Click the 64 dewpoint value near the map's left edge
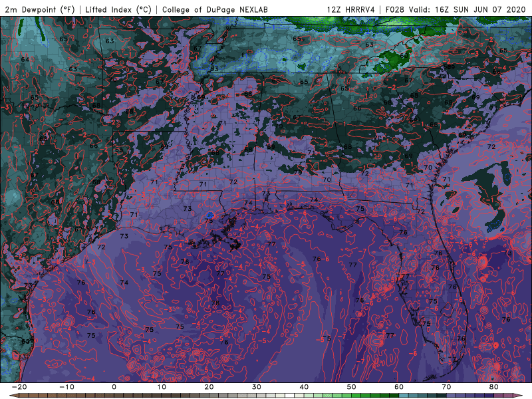Image resolution: width=532 pixels, height=399 pixels. click(x=25, y=59)
